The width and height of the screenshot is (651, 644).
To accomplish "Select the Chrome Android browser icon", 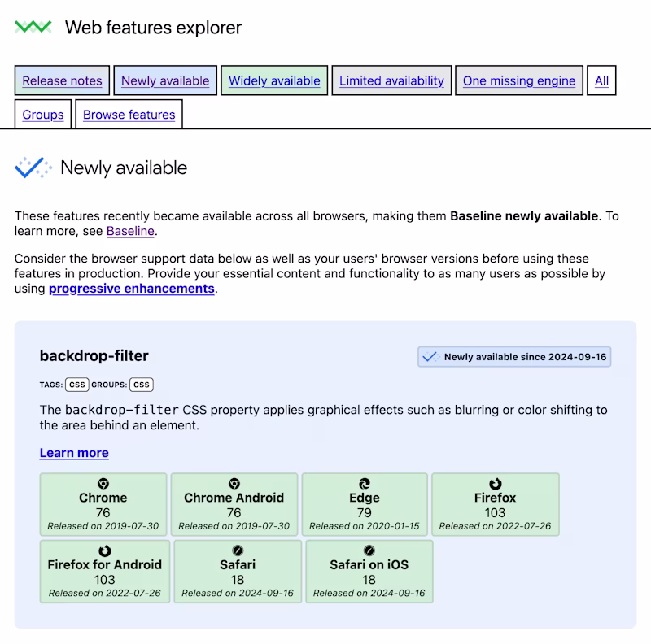I will click(234, 482).
